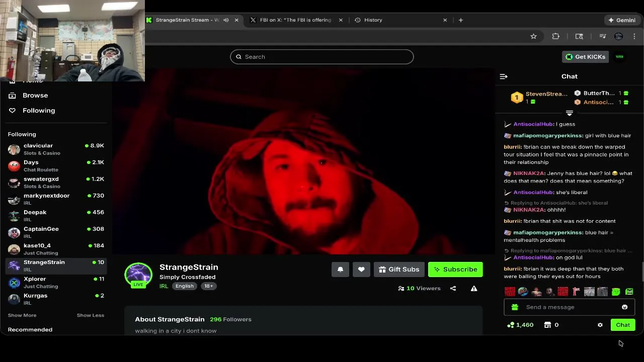The width and height of the screenshot is (644, 362).
Task: Click the 18+ tag
Action: click(208, 286)
